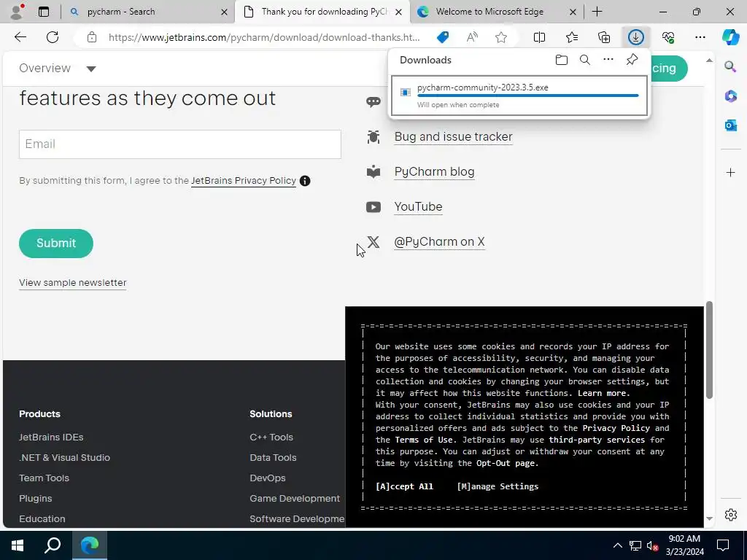747x560 pixels.
Task: Select the Thank you for downloading tab
Action: pos(324,12)
